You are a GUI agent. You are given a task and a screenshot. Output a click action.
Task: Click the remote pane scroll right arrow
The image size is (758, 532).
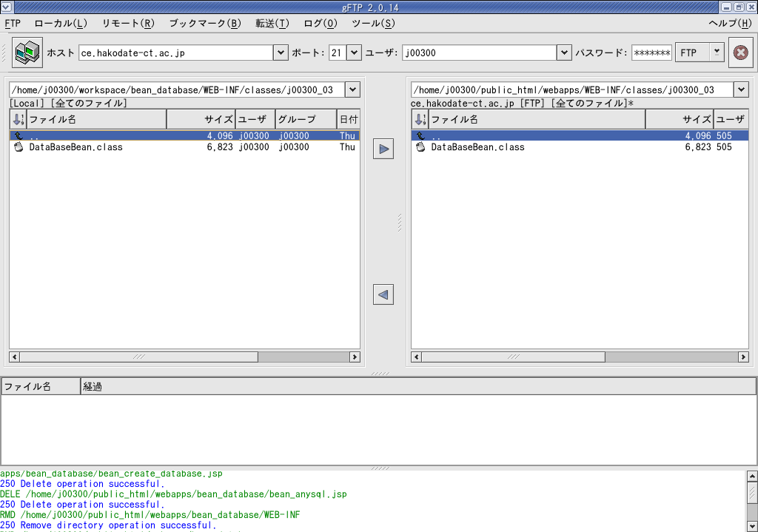(x=743, y=357)
